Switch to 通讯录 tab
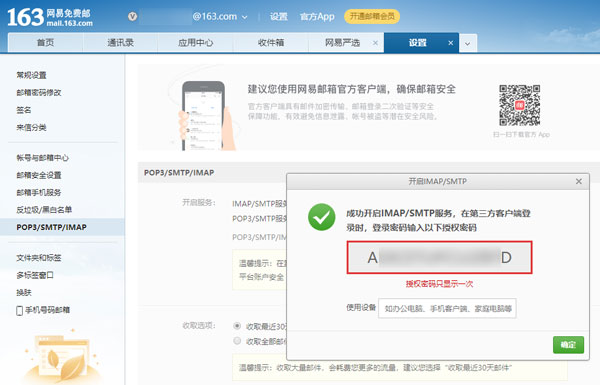The image size is (600, 385). click(x=120, y=42)
